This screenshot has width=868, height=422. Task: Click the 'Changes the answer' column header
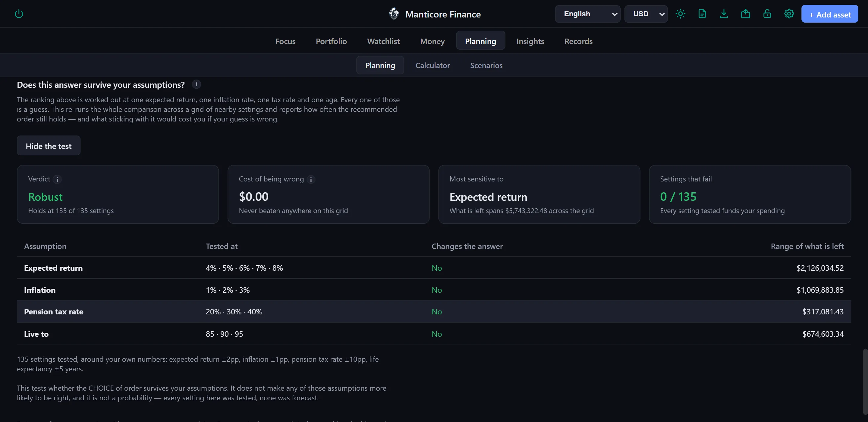point(467,246)
